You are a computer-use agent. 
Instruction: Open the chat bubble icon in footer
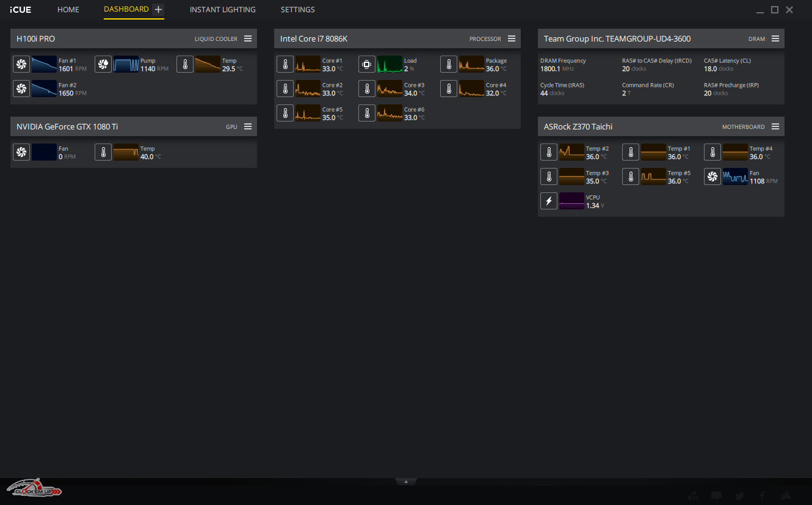[x=717, y=496]
